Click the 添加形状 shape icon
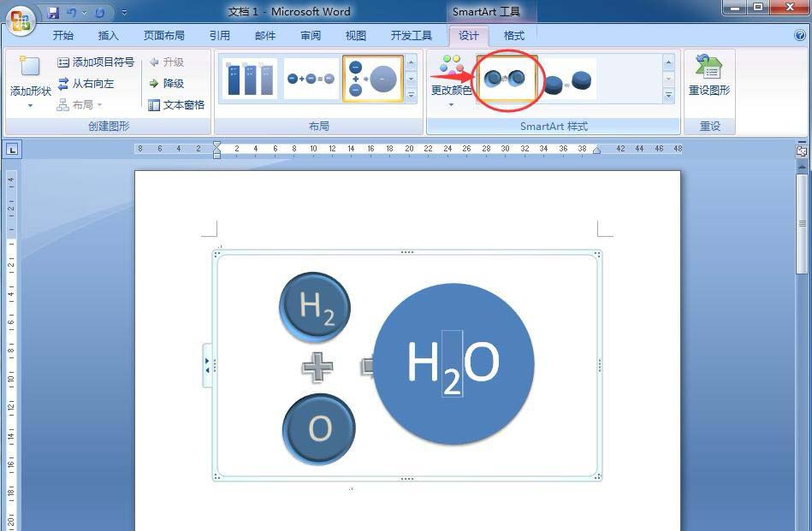812x531 pixels. pos(29,66)
